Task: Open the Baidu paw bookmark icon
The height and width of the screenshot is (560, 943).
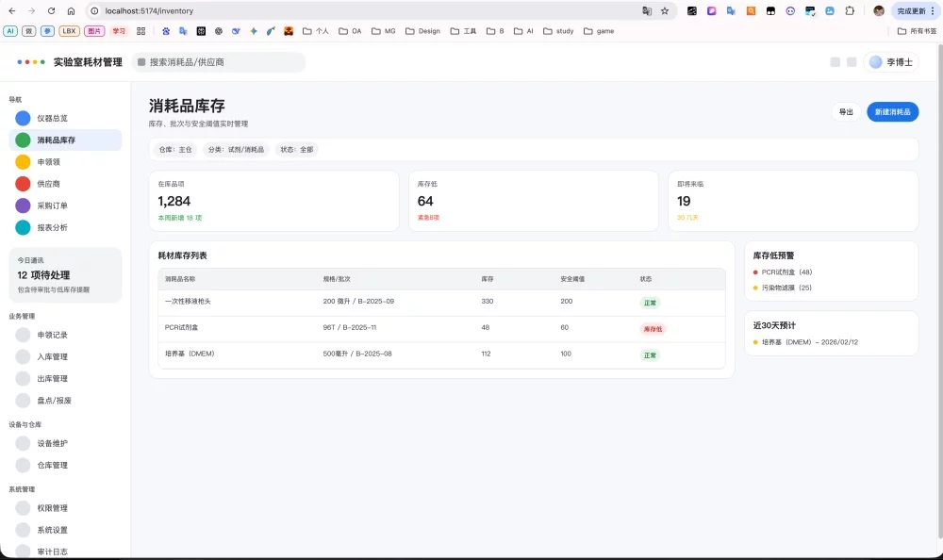Action: coord(166,31)
